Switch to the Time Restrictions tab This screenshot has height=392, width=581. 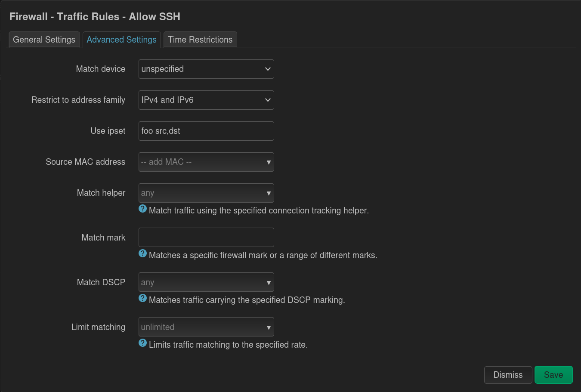200,39
